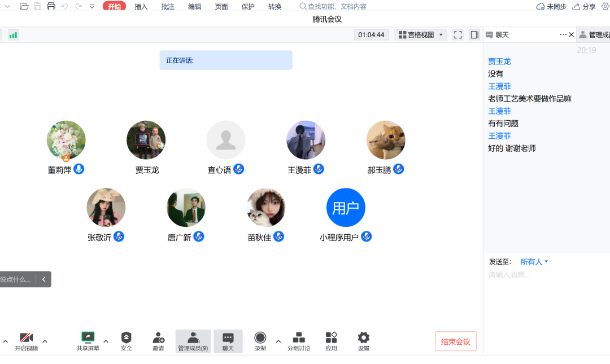Open chat panel more options (…)
The image size is (610, 364).
point(563,34)
